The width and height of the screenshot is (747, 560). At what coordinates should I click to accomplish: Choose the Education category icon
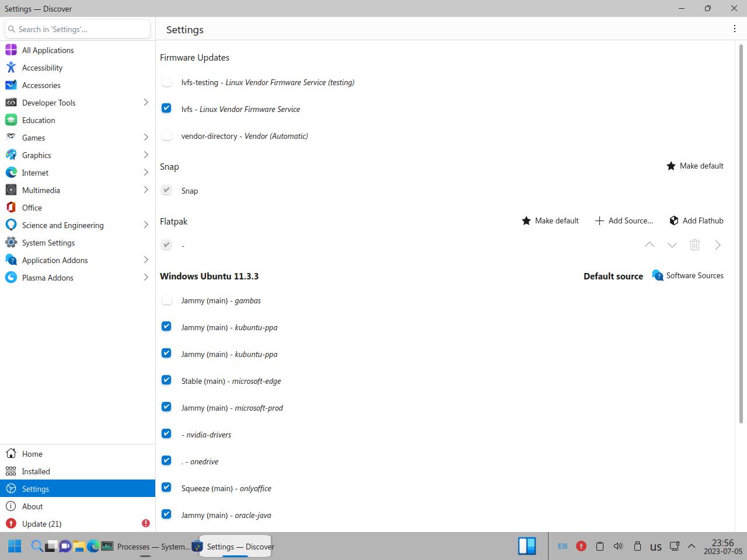point(11,120)
